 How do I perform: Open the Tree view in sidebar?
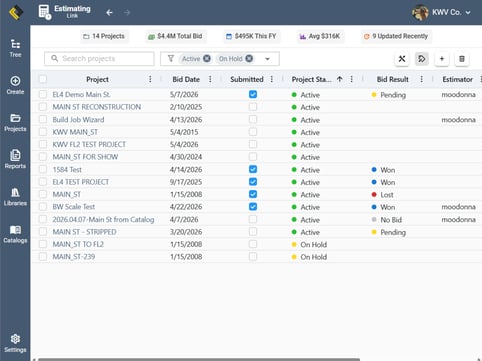pyautogui.click(x=15, y=48)
